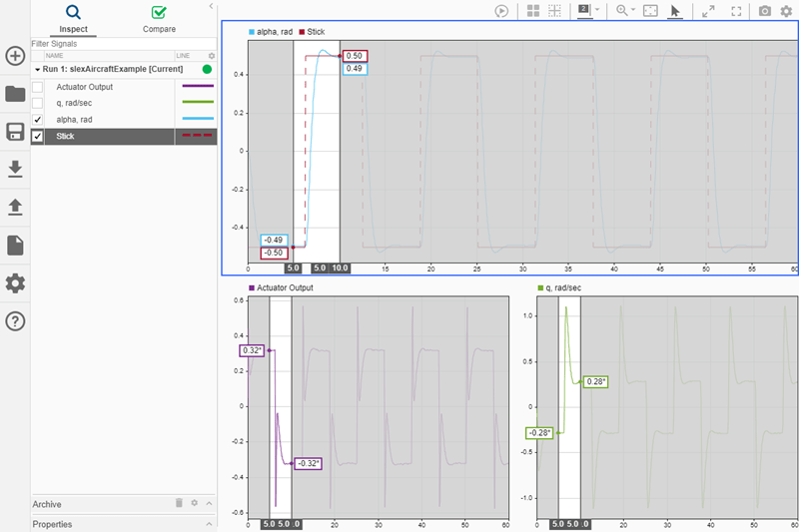Click the 0.50 Stick cursor value label
Image resolution: width=799 pixels, height=532 pixels.
[x=355, y=56]
